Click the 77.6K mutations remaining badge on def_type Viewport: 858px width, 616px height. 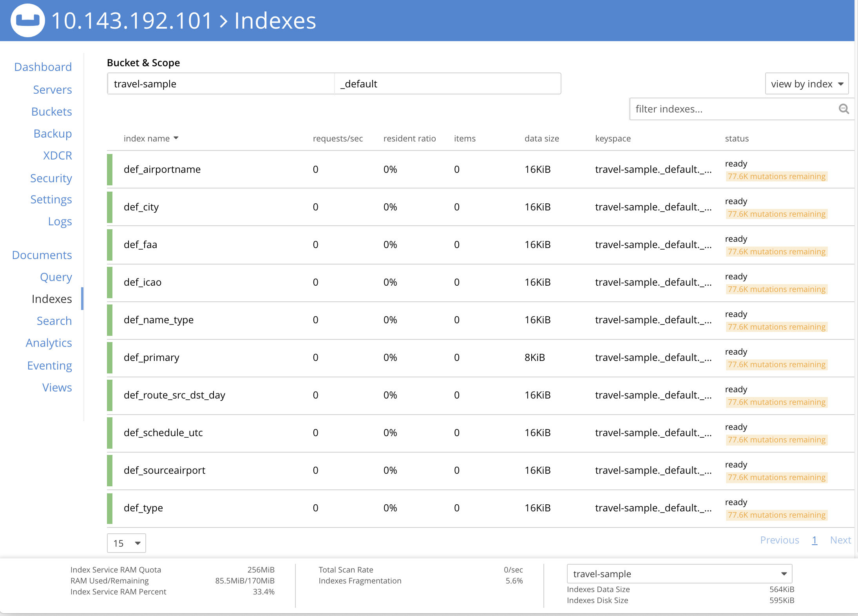[x=777, y=515]
